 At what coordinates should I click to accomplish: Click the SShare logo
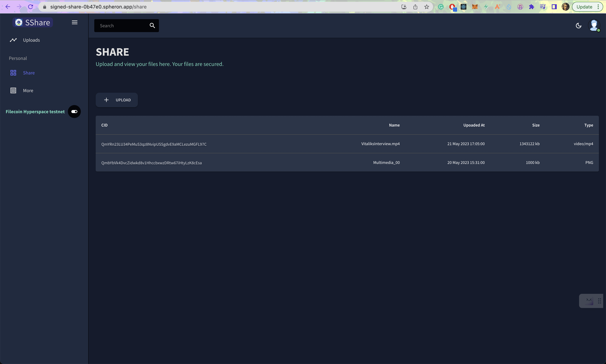[33, 22]
